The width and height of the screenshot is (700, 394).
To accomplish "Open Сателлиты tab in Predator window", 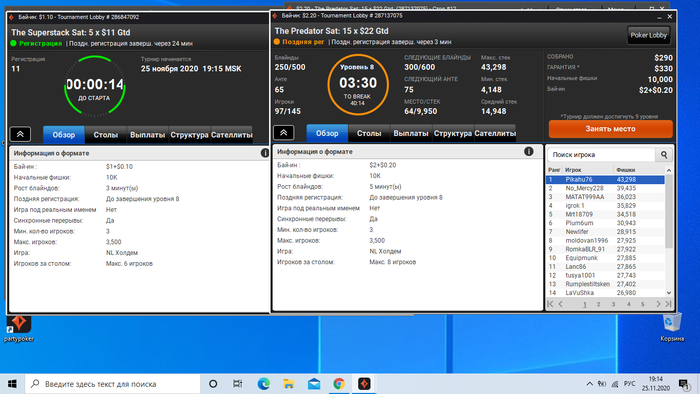I will click(495, 133).
